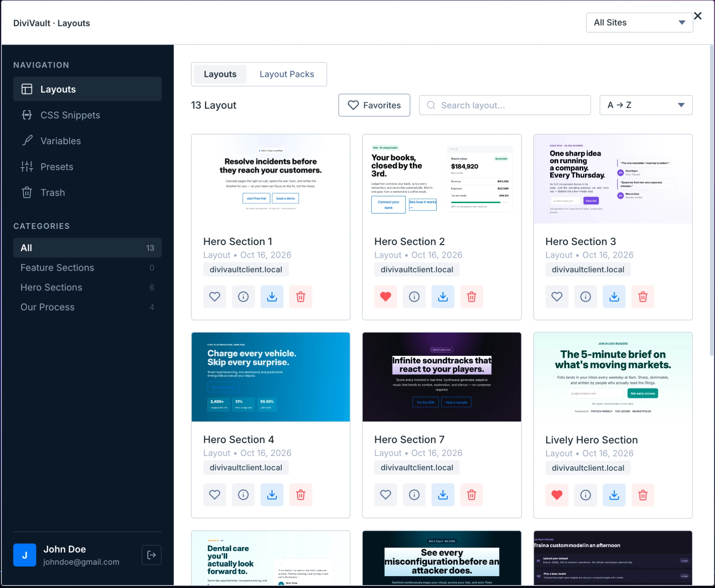This screenshot has width=715, height=588.
Task: Delete the Lively Hero Section layout
Action: coord(643,495)
